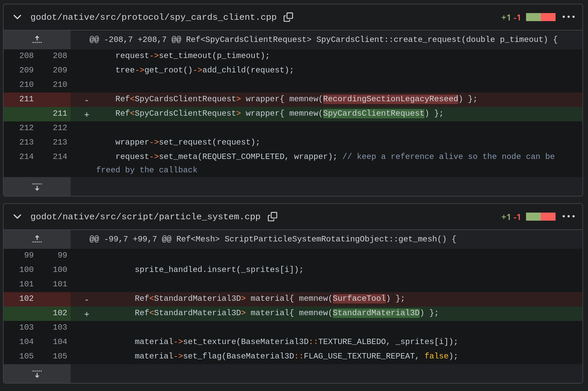
Task: Expand lines below in particle_system.cpp
Action: coord(37,374)
